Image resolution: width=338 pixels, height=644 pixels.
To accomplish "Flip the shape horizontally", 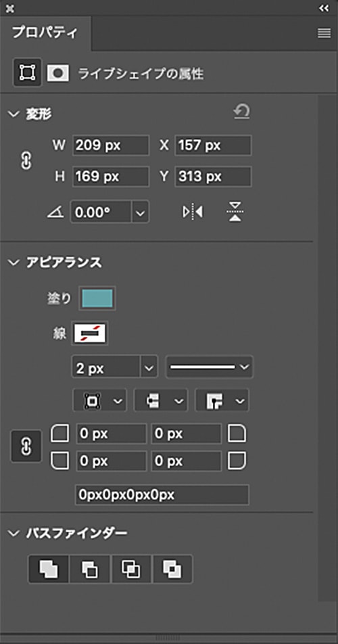I will pyautogui.click(x=193, y=212).
